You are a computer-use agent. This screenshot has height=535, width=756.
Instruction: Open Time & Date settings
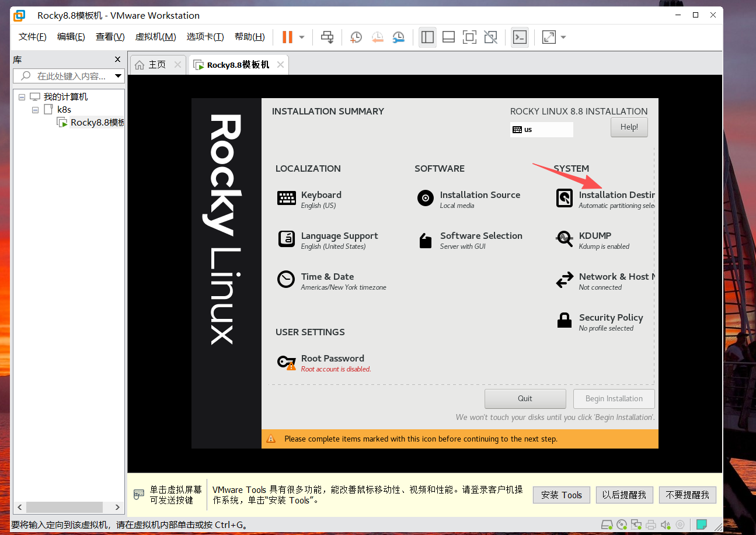332,281
